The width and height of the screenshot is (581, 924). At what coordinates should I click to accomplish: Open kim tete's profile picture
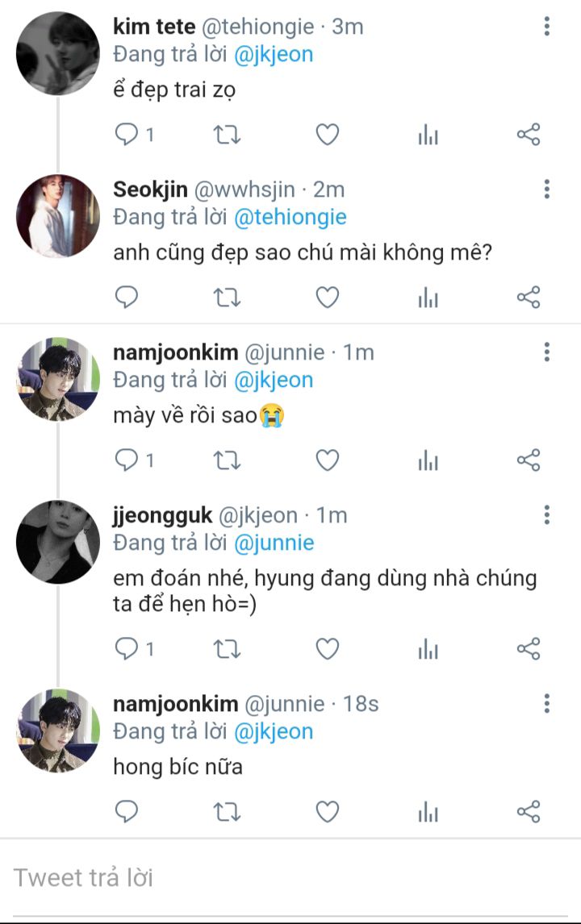coord(58,54)
